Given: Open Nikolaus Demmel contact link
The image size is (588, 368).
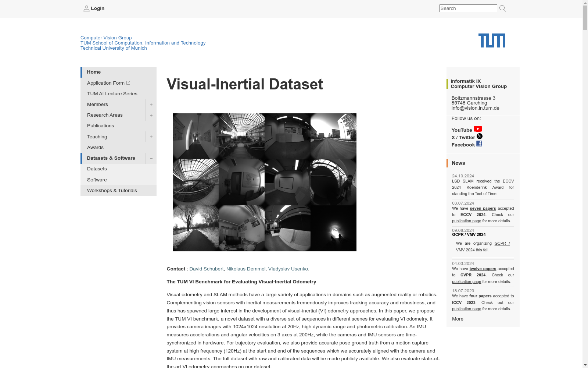Looking at the screenshot, I should click(x=246, y=269).
